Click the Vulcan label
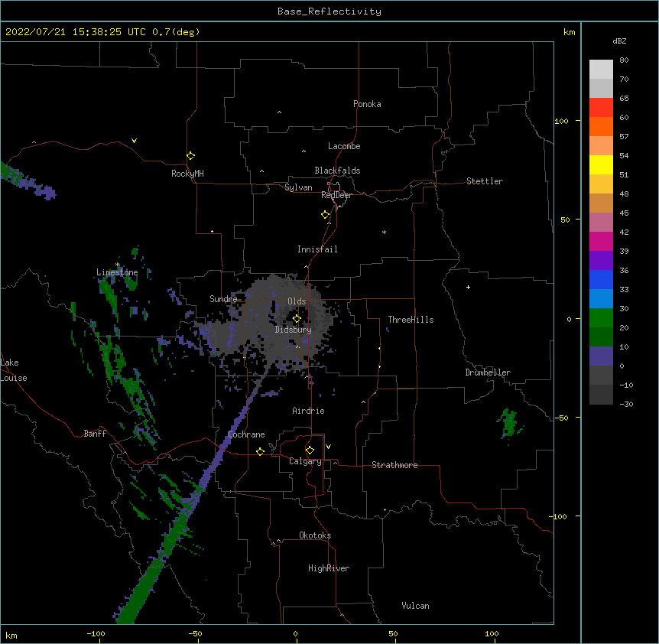The image size is (659, 644). 415,606
